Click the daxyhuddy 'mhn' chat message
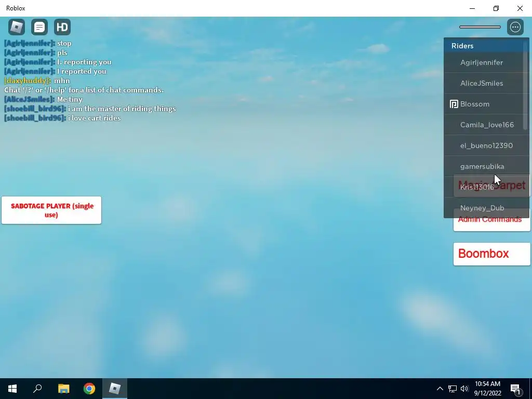Screen dimensions: 532x399 pos(37,81)
